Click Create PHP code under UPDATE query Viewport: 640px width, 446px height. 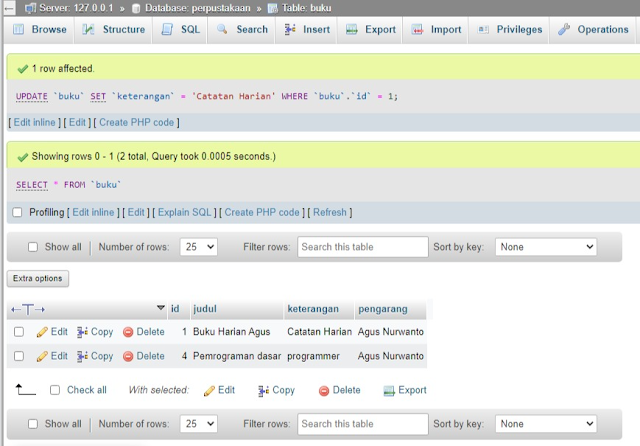click(x=136, y=122)
